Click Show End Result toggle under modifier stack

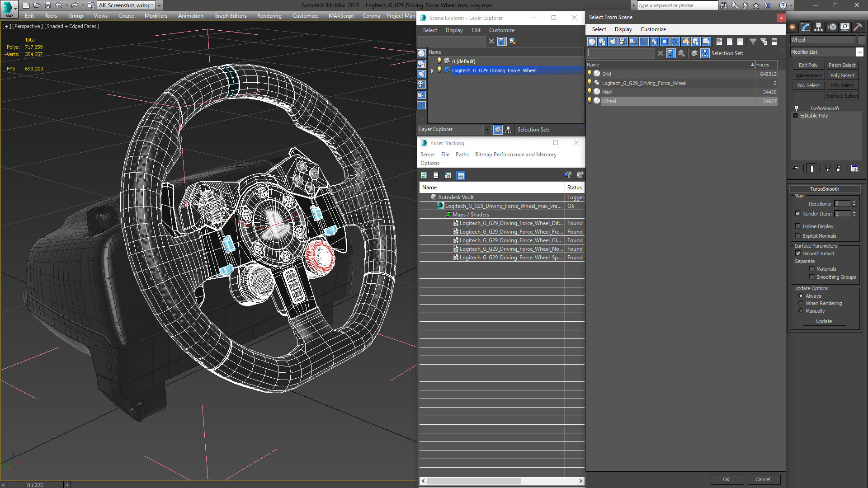pyautogui.click(x=812, y=169)
